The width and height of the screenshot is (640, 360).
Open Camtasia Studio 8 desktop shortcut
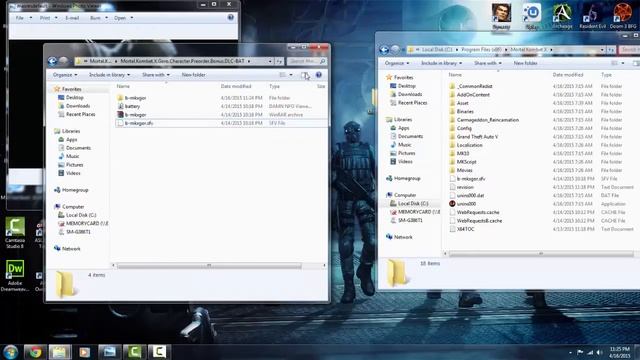(x=15, y=233)
